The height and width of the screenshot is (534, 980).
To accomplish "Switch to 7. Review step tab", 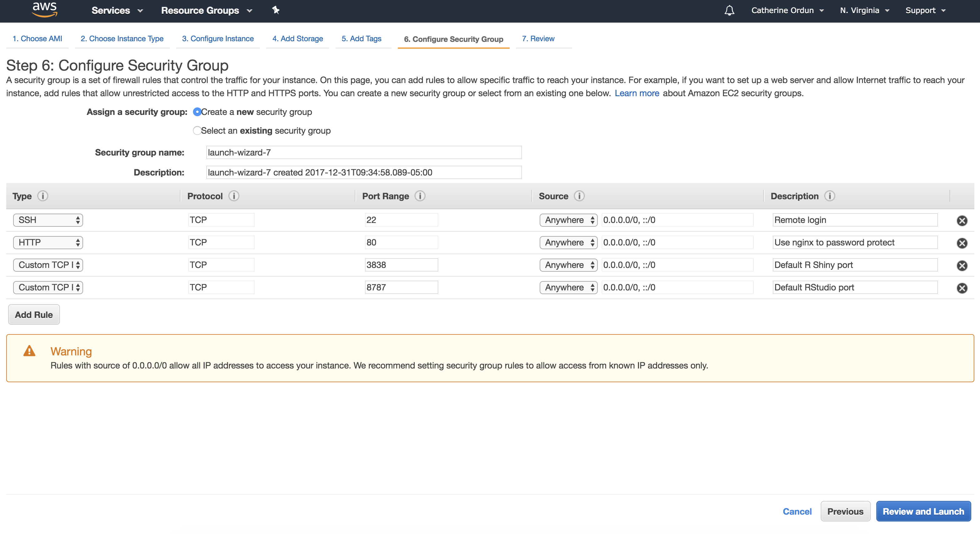I will [538, 38].
